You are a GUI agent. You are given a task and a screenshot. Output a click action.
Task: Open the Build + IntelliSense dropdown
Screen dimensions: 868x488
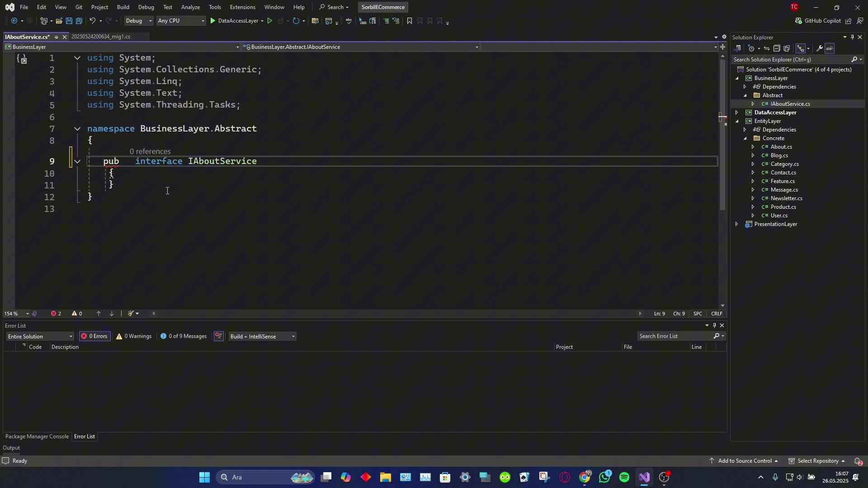[x=262, y=336]
